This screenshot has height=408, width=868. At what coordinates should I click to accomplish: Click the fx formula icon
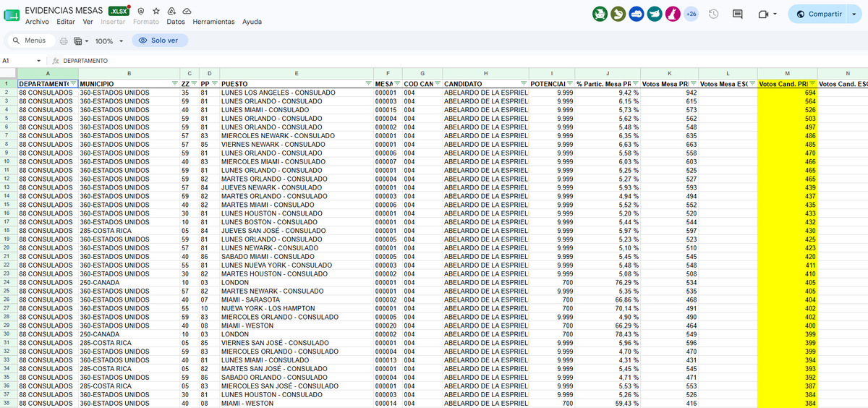pyautogui.click(x=56, y=61)
